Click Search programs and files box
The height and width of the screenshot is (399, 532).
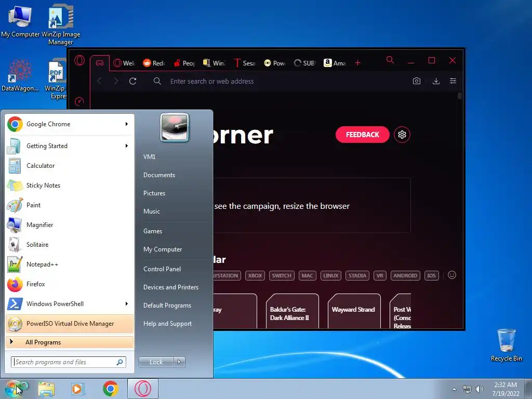[69, 362]
